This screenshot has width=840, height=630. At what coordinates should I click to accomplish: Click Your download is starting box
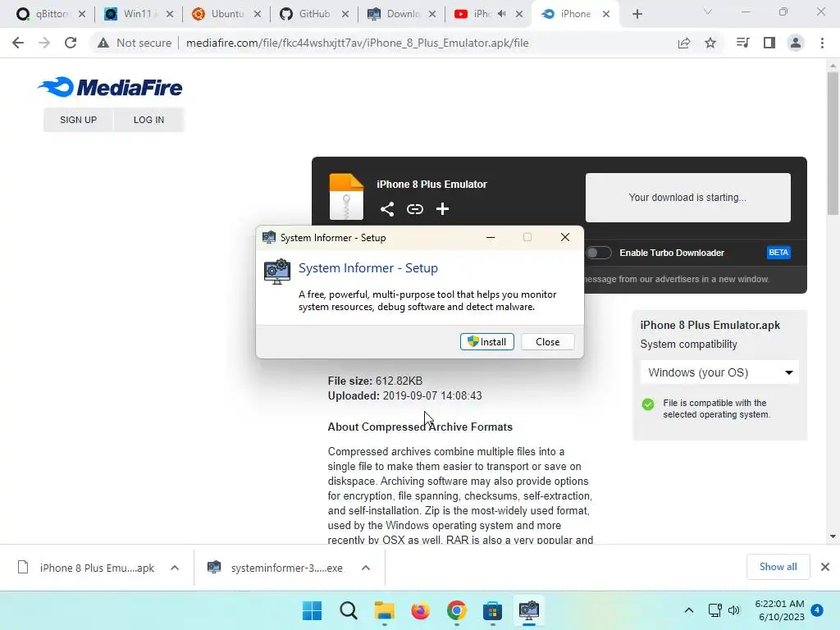click(688, 197)
